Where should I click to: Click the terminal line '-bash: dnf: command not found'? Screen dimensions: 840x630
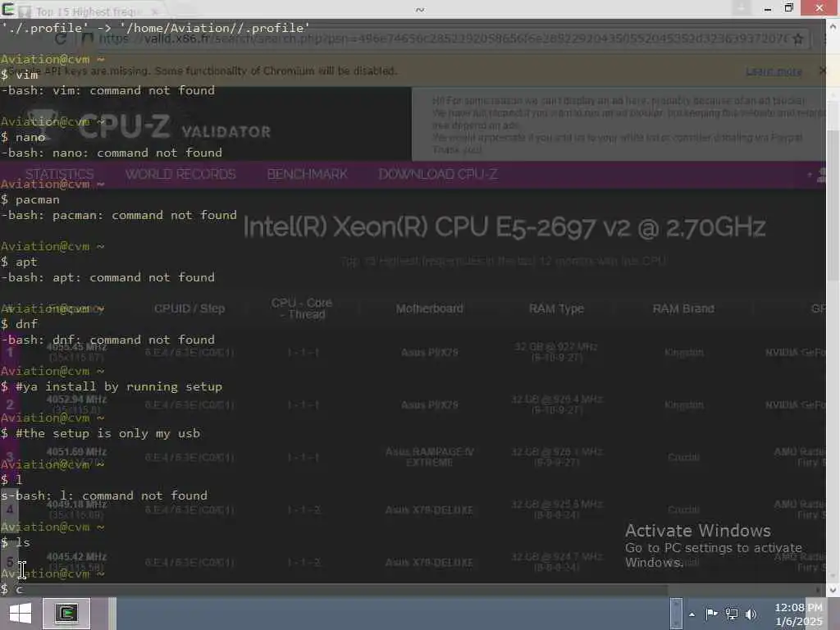coord(107,340)
